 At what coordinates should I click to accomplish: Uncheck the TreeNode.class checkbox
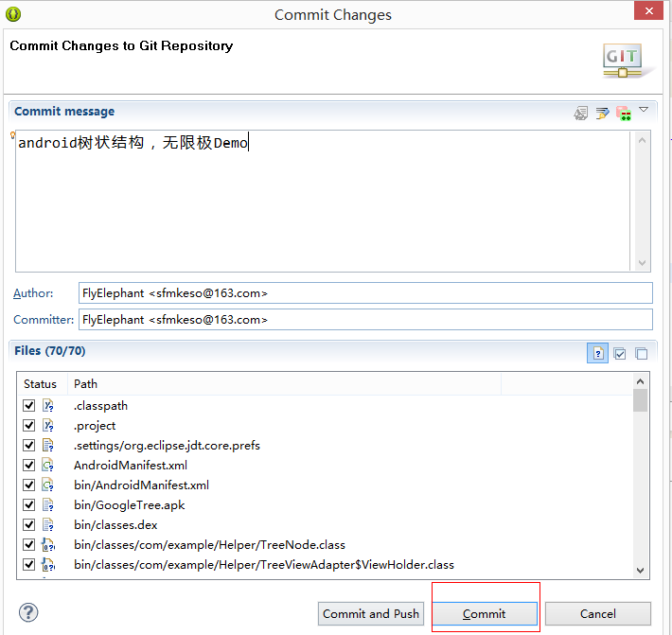point(28,544)
